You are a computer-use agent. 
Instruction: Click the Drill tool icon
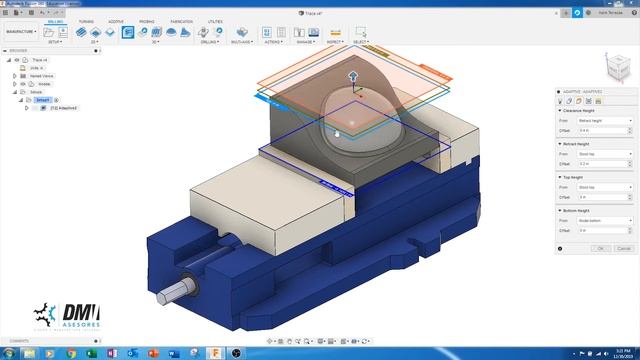pyautogui.click(x=203, y=32)
